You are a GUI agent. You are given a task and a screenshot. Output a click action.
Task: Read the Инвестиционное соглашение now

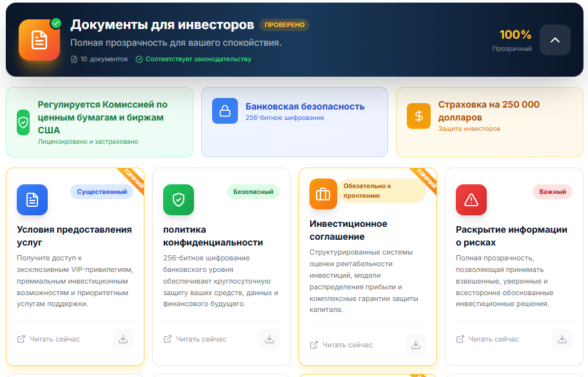point(342,345)
